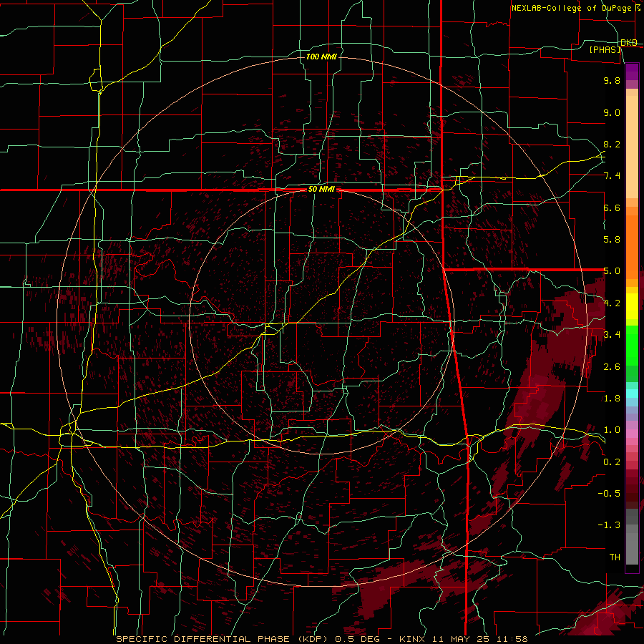Click the 100 NMI range ring label
Screen dimensions: 644x644
coord(321,57)
